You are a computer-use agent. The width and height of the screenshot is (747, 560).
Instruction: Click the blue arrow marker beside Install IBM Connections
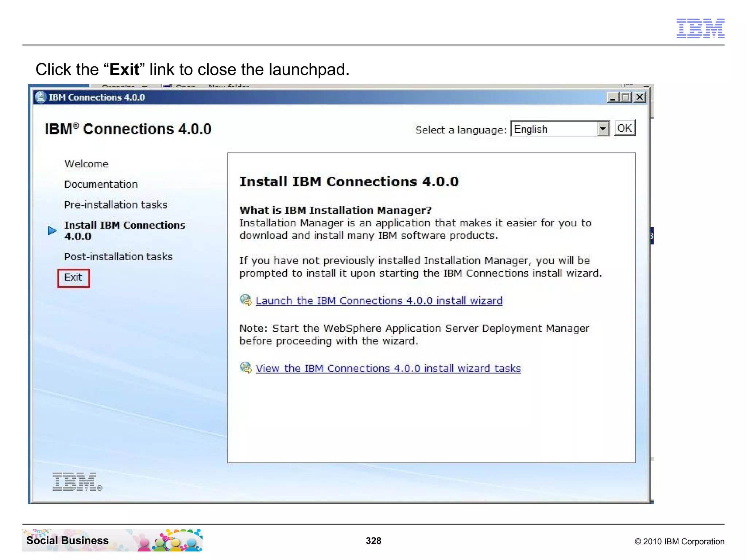tap(52, 230)
